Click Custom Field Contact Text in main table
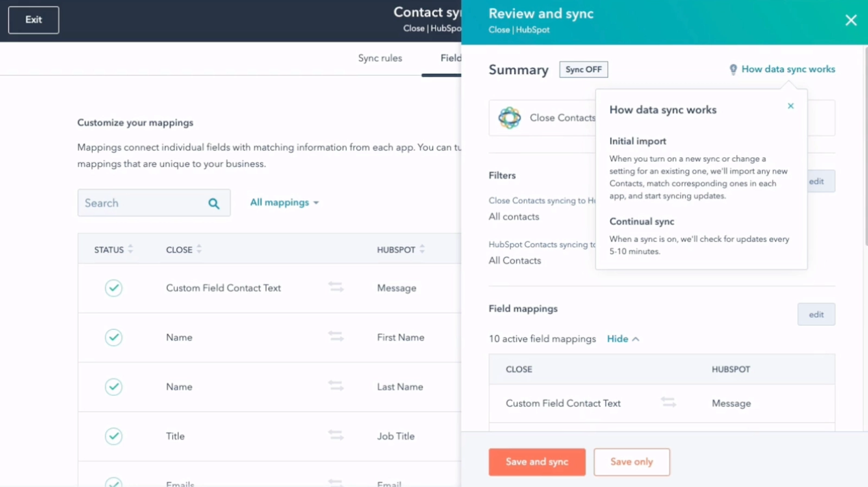The width and height of the screenshot is (868, 487). 224,288
